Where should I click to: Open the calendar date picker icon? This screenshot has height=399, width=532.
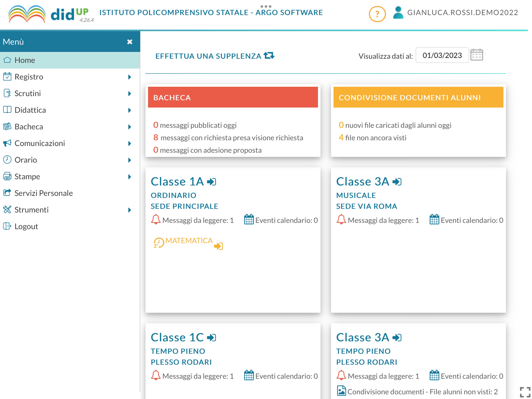(x=477, y=55)
